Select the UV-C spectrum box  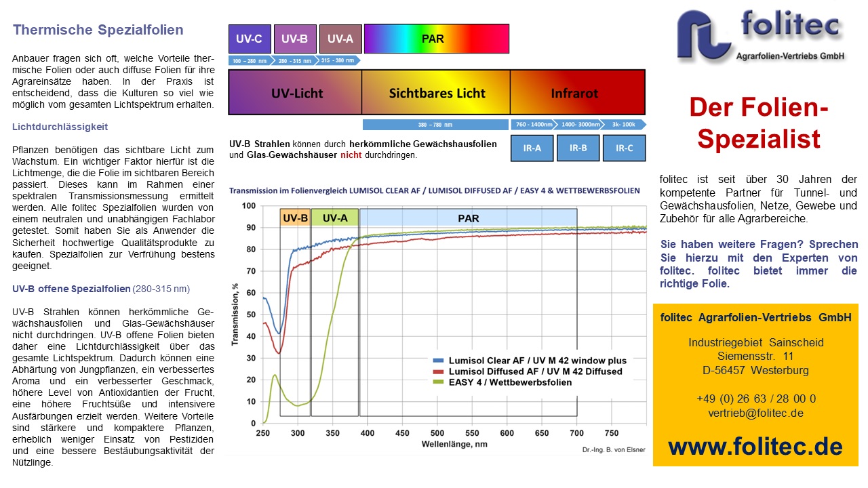(x=249, y=39)
